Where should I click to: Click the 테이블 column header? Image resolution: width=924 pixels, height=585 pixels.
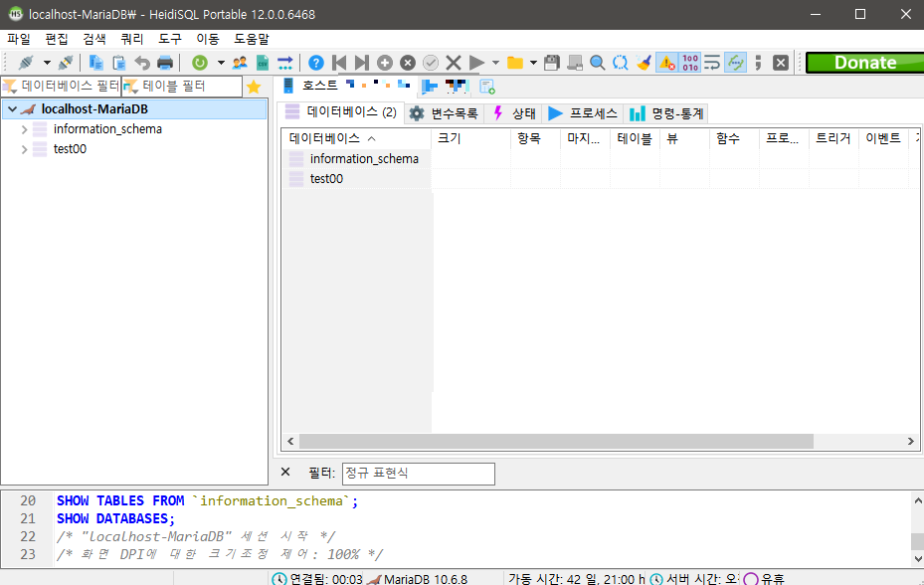tap(635, 138)
